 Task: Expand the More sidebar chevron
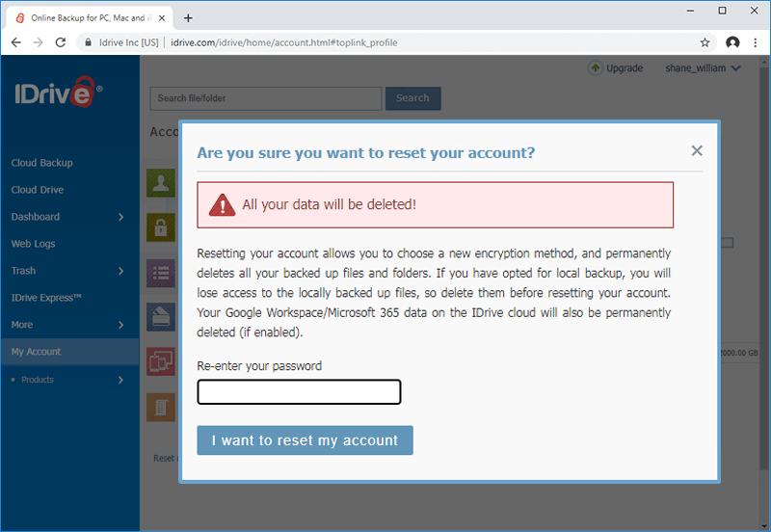121,325
